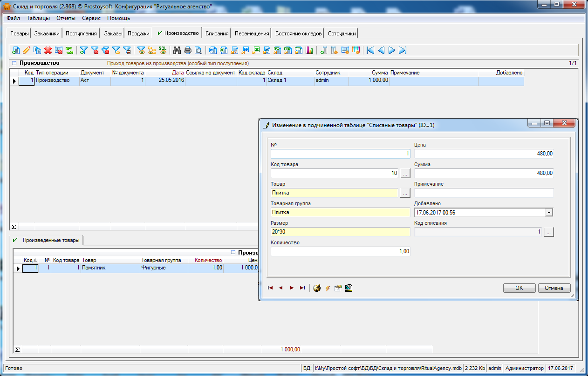Click the red X delete record icon

[x=48, y=50]
